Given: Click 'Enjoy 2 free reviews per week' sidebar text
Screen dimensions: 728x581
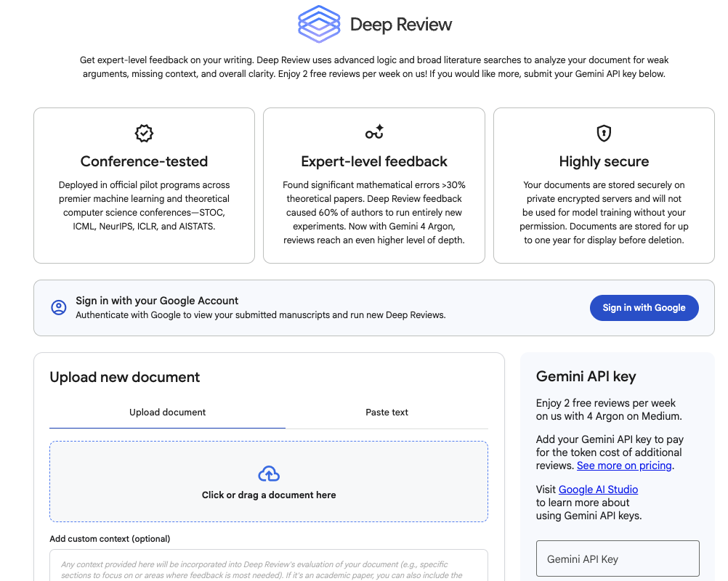Looking at the screenshot, I should (x=609, y=410).
